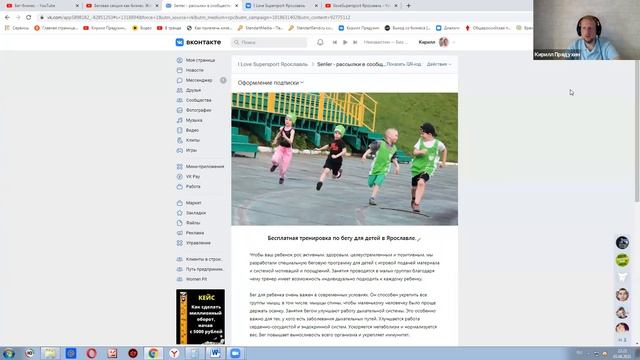Expand the Действия dropdown
The image size is (640, 360).
439,64
